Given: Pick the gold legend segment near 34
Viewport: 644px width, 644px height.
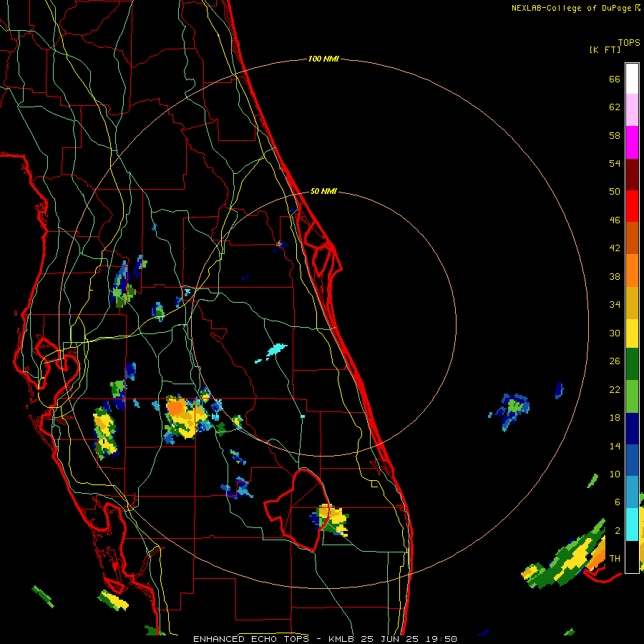Looking at the screenshot, I should (x=632, y=303).
